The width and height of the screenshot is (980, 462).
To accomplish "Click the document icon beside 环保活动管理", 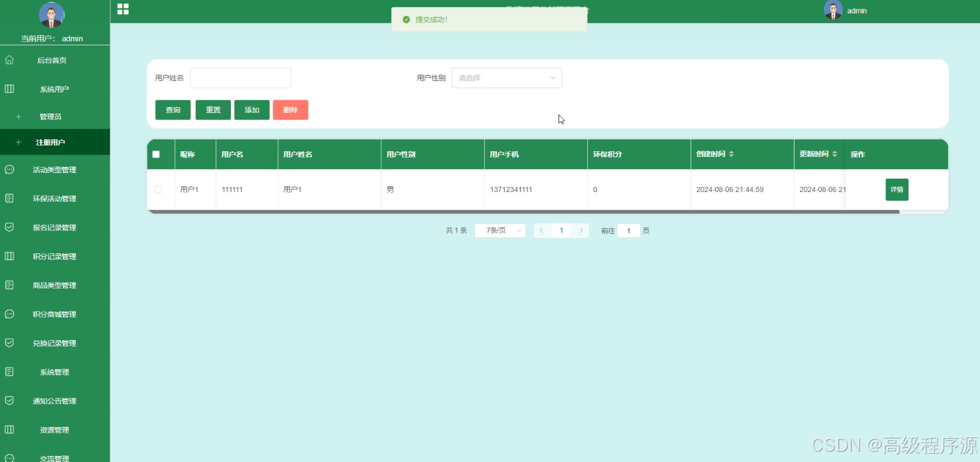I will coord(10,198).
